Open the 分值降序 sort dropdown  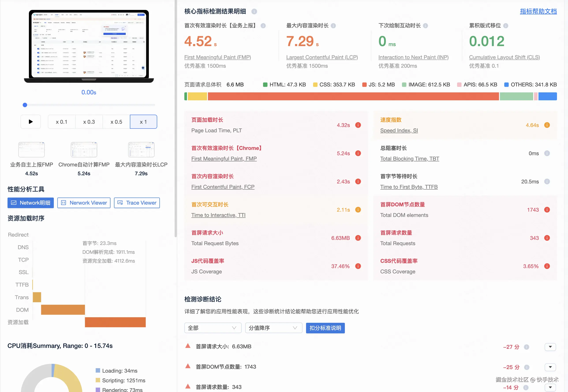click(x=273, y=328)
